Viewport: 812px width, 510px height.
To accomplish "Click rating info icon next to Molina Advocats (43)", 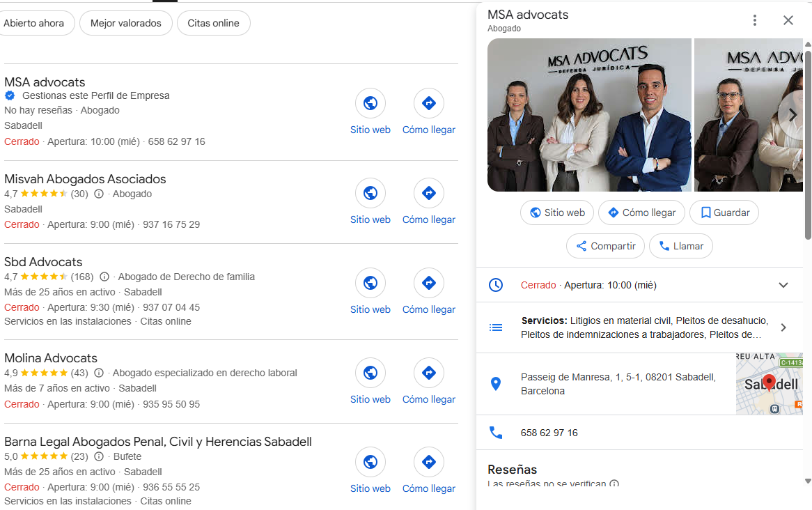I will tap(99, 373).
